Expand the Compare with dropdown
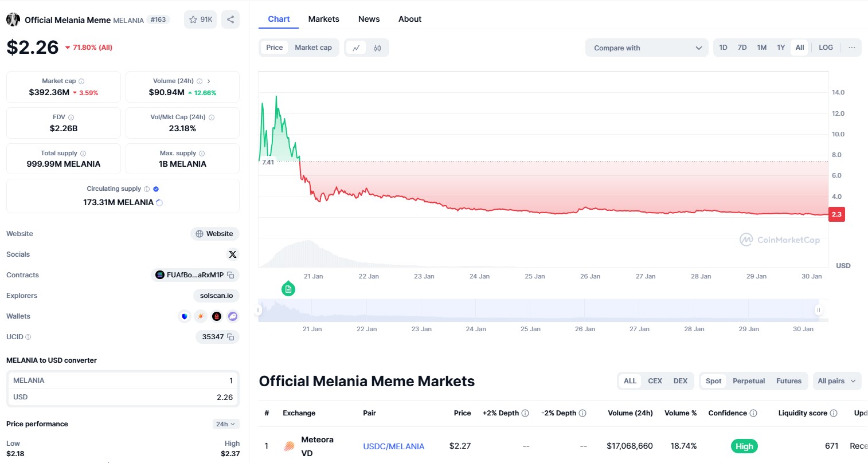 pos(647,48)
